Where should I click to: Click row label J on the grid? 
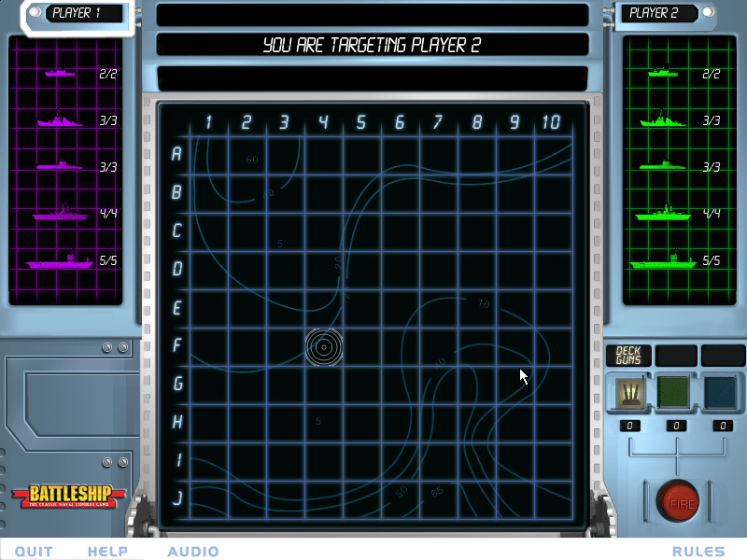177,498
